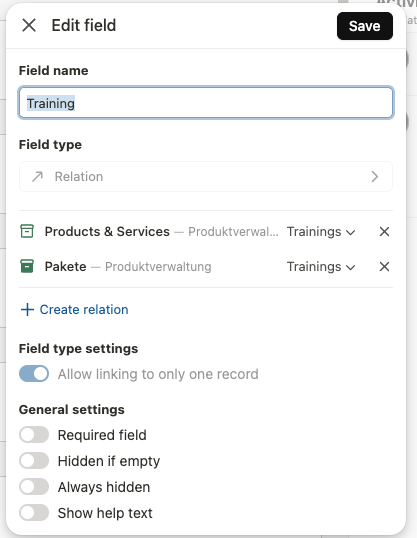
Task: Remove the Pakete relation
Action: pos(384,267)
